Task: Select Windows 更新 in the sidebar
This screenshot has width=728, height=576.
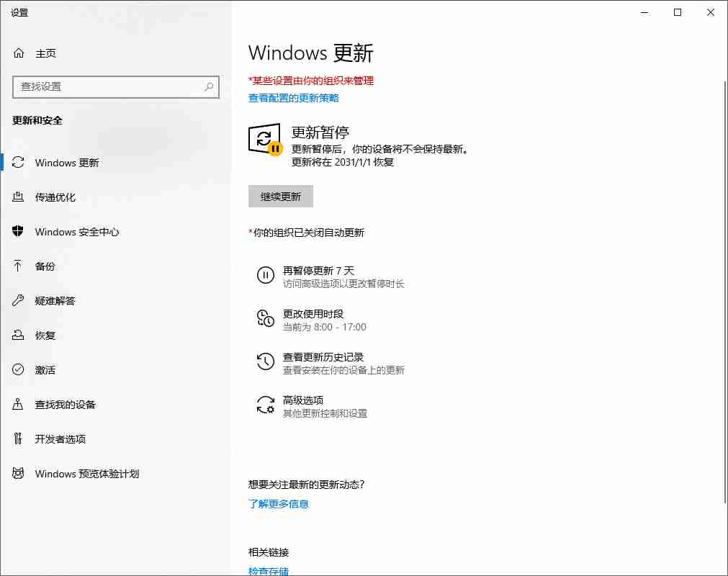Action: 66,162
